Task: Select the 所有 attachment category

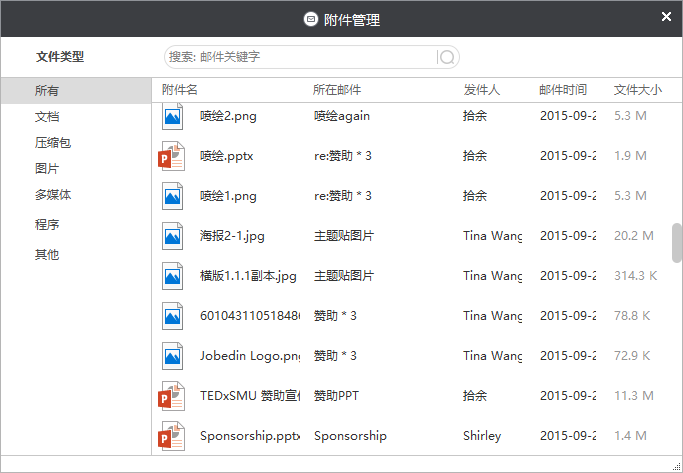Action: pos(48,91)
